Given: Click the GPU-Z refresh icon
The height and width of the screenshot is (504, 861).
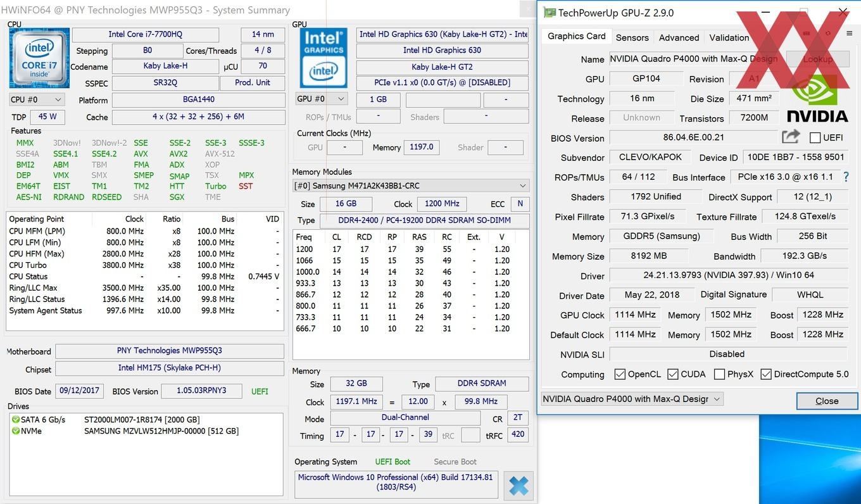Looking at the screenshot, I should click(827, 34).
